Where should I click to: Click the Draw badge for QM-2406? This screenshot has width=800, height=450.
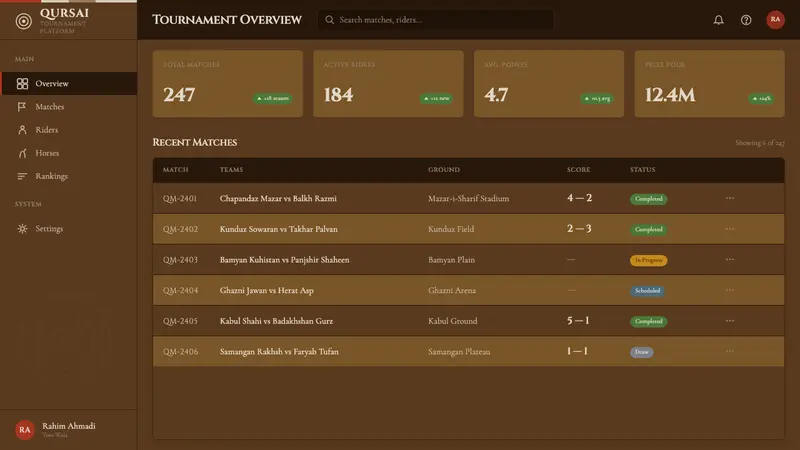pyautogui.click(x=641, y=352)
